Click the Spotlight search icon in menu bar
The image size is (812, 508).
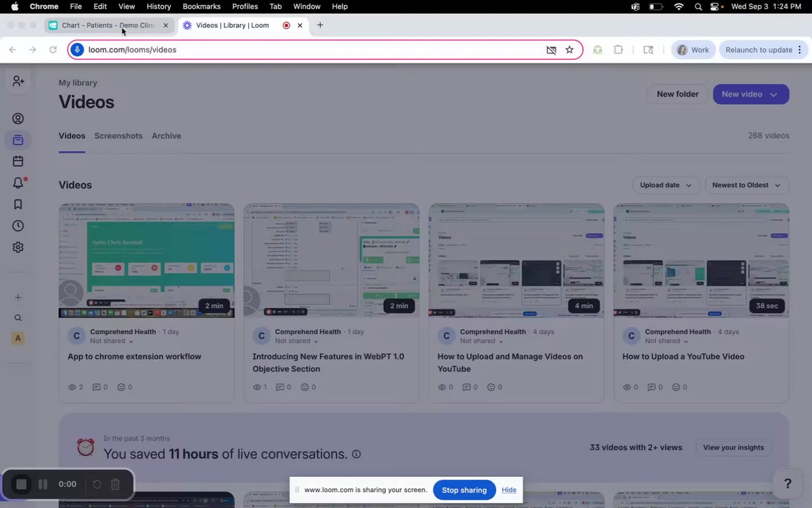(698, 6)
